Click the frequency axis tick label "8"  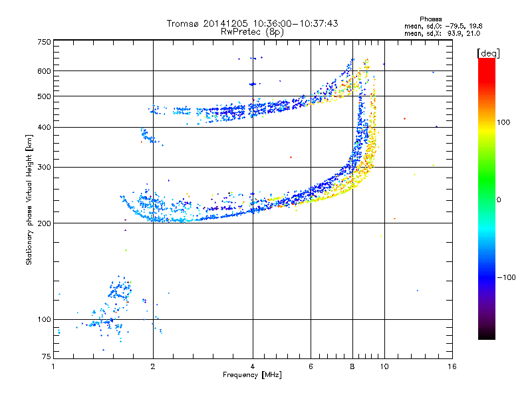pos(352,366)
